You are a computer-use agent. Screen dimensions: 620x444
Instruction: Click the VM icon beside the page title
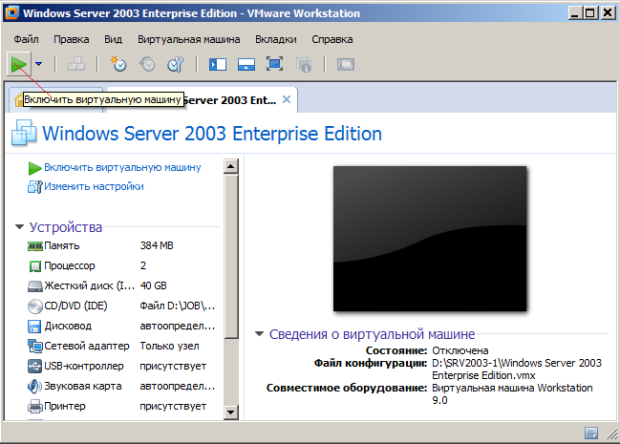coord(24,133)
